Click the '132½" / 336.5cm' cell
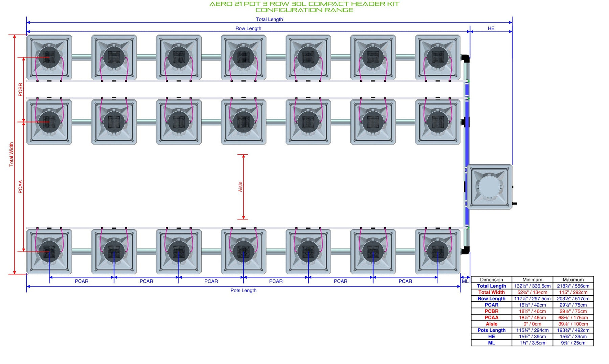Screen dimensions: 609x364 pyautogui.click(x=532, y=286)
